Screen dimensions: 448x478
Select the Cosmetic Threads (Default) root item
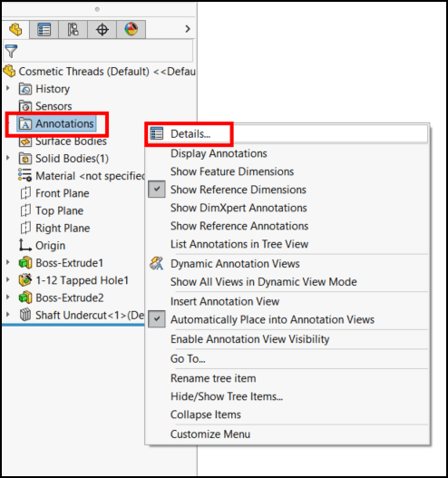(107, 72)
